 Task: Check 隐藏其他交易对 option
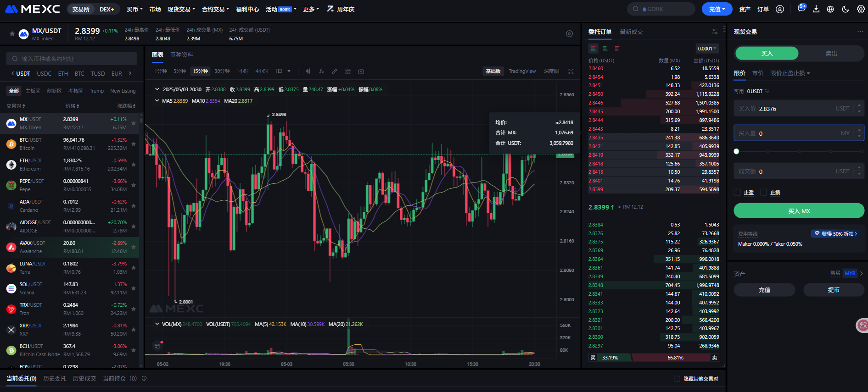(x=677, y=379)
